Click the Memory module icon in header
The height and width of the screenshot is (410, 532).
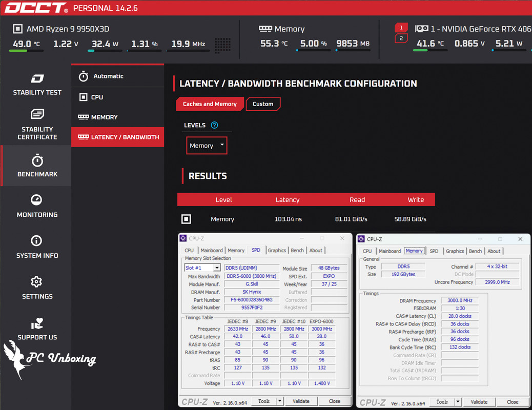click(x=265, y=29)
